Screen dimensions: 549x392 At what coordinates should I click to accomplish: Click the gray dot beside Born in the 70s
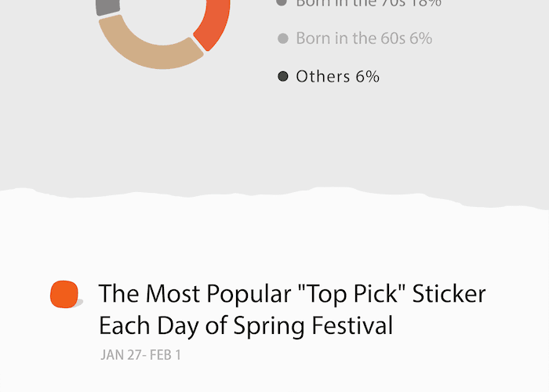(x=282, y=3)
